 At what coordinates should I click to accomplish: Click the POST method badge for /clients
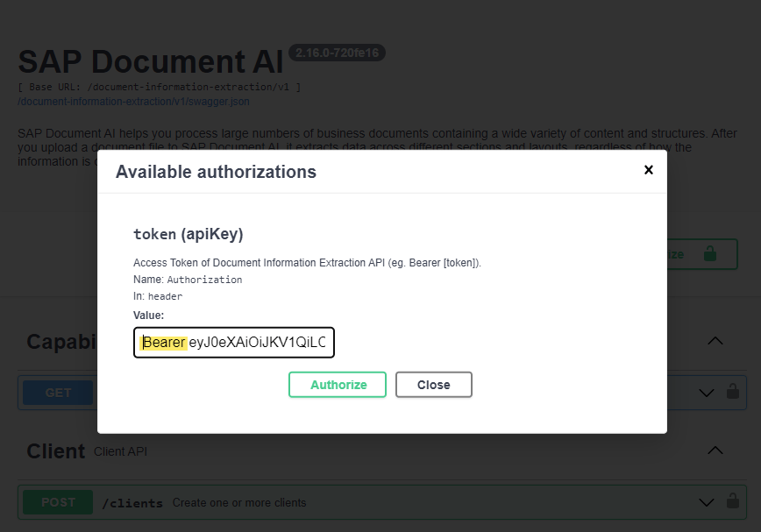point(58,502)
